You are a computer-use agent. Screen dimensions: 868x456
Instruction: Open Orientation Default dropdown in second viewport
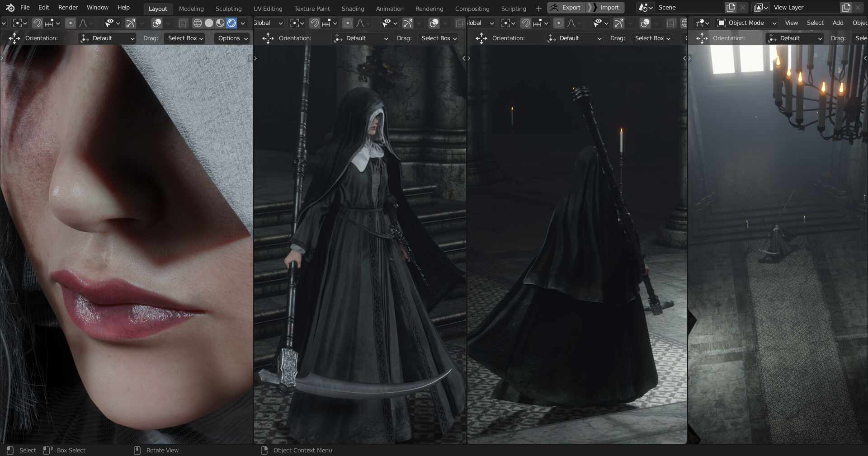[361, 38]
